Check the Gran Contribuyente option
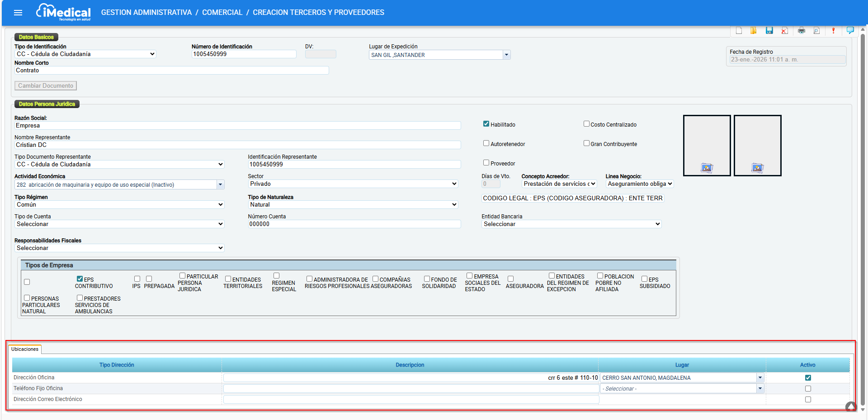Viewport: 868px width, 420px height. coord(586,143)
